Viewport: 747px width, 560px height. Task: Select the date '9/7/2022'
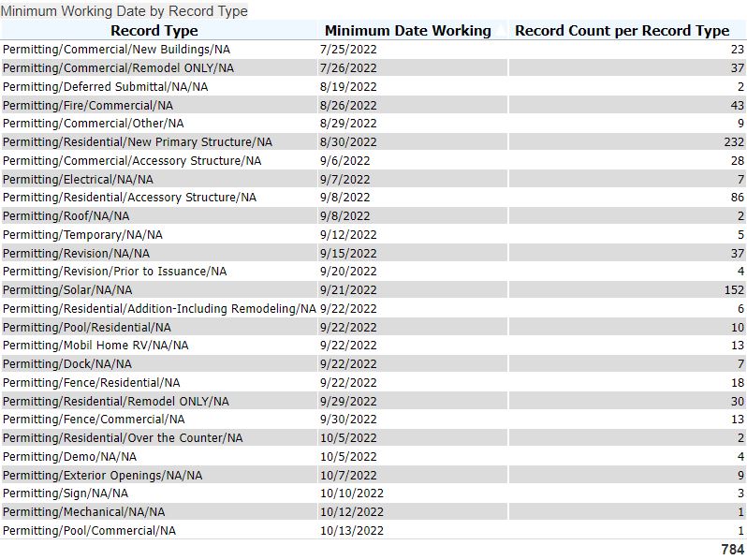[344, 179]
